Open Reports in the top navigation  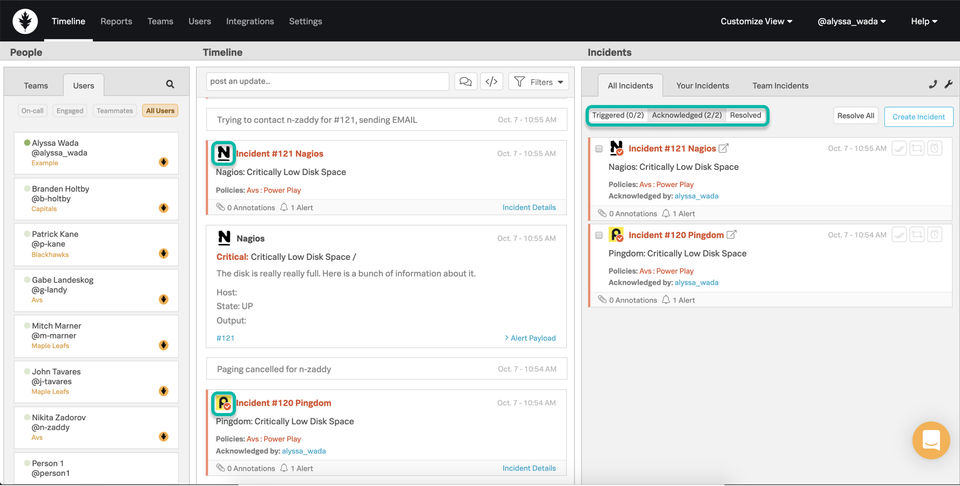116,21
